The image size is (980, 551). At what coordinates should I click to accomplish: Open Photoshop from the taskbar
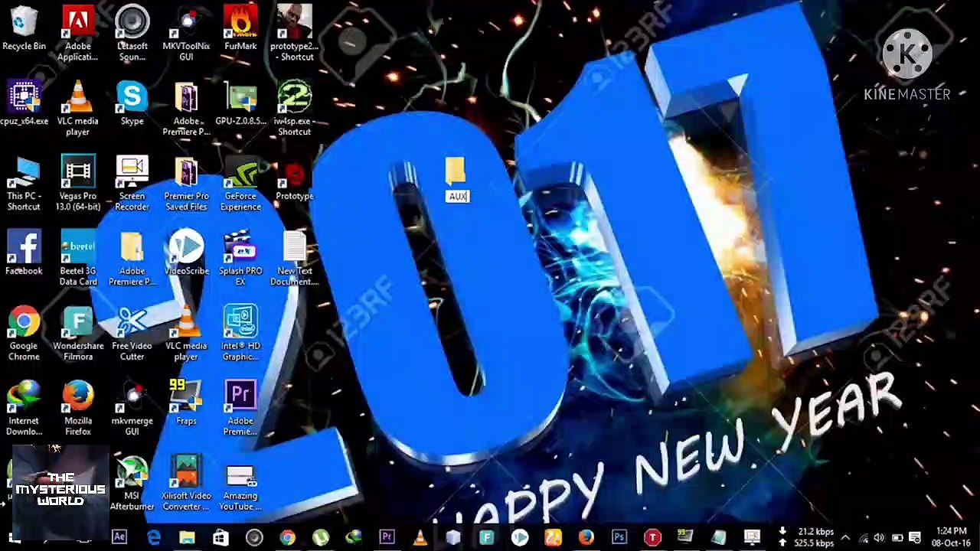point(619,537)
